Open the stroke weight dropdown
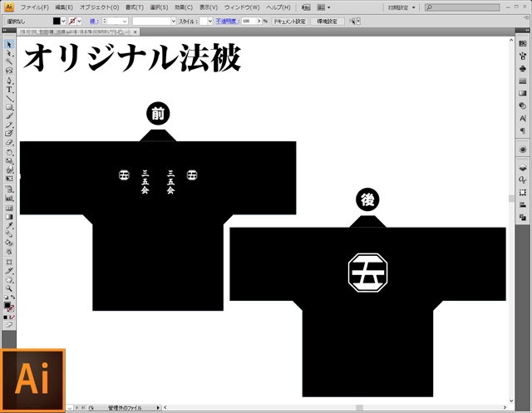 point(125,21)
